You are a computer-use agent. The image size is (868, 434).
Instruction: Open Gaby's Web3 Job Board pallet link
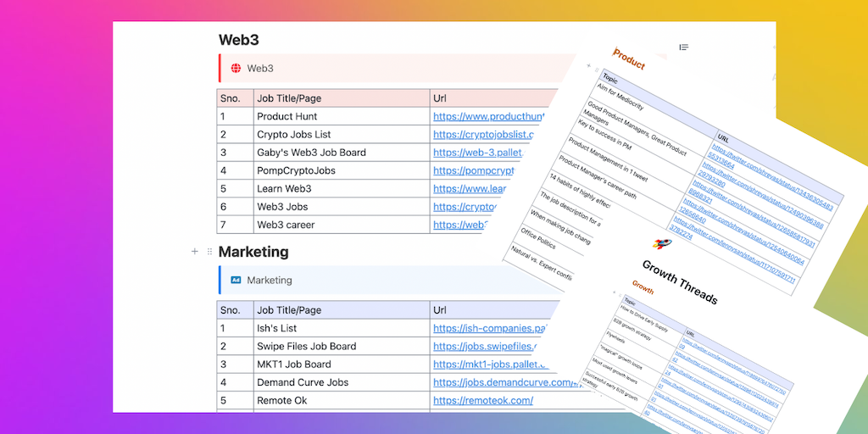pyautogui.click(x=478, y=153)
